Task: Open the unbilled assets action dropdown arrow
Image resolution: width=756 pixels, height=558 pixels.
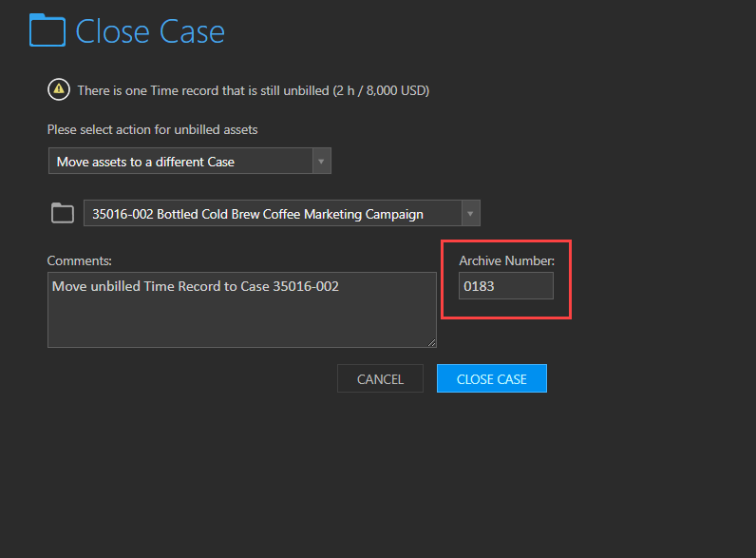Action: 321,162
